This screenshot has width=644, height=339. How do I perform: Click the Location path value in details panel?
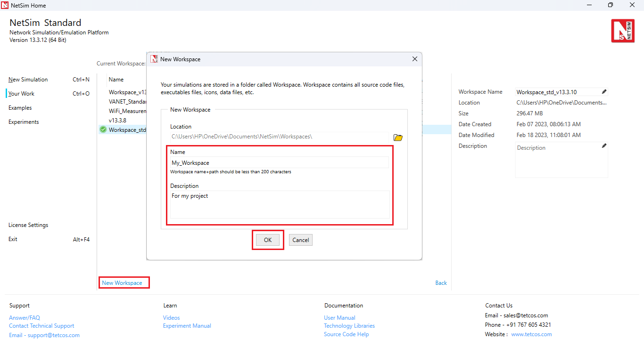point(562,103)
